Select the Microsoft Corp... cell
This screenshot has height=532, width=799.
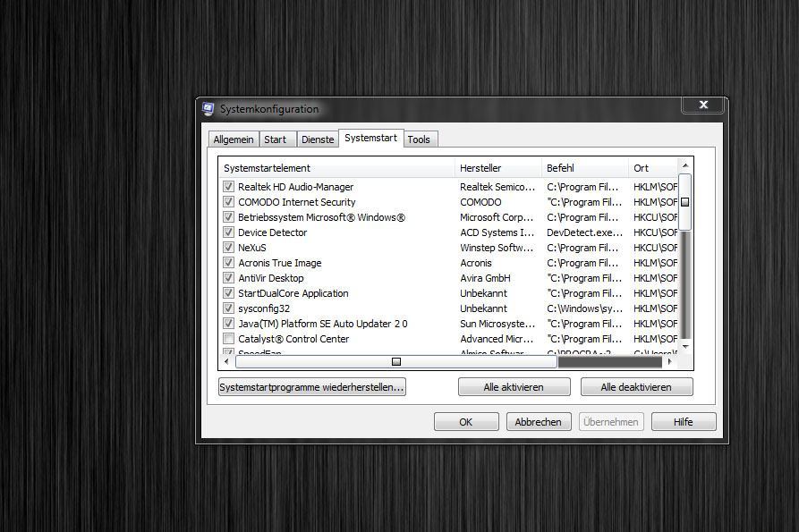[497, 217]
